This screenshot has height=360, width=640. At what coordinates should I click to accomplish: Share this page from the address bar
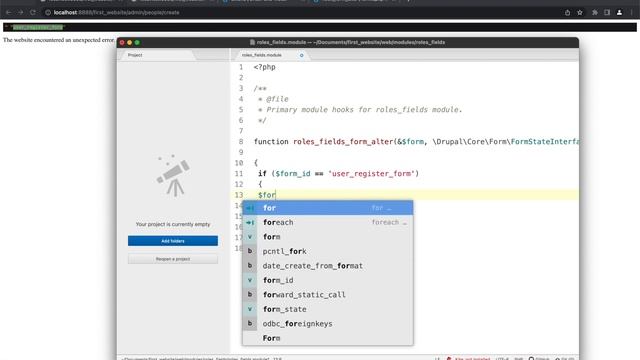point(567,13)
